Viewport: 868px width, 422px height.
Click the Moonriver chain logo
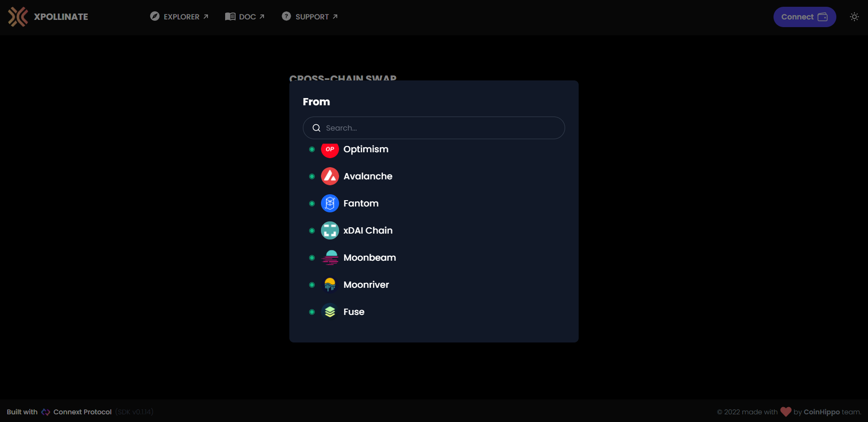pyautogui.click(x=330, y=285)
